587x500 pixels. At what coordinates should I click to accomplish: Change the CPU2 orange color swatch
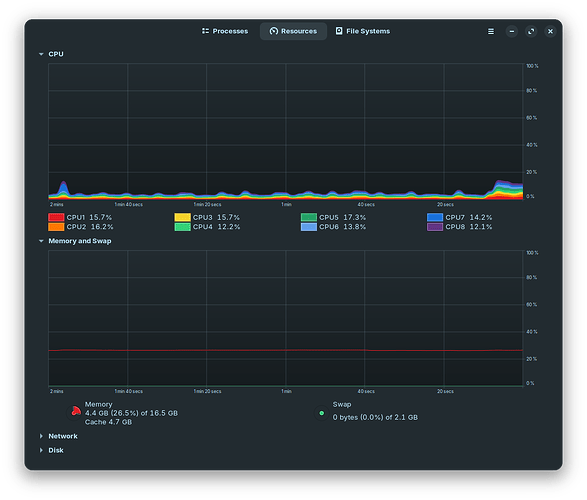tap(56, 227)
